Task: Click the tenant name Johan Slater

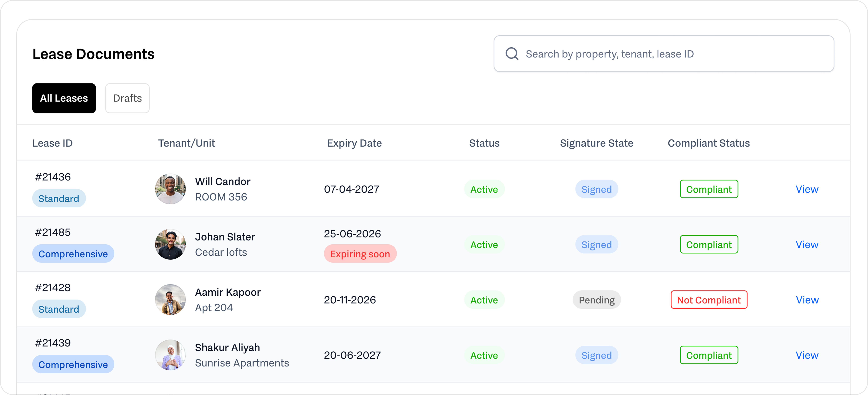Action: 225,237
